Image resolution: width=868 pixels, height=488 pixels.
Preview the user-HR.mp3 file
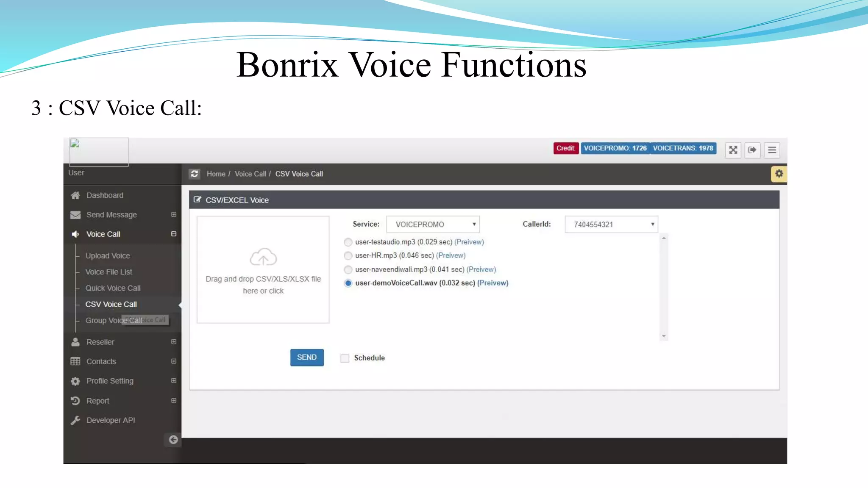pyautogui.click(x=451, y=255)
